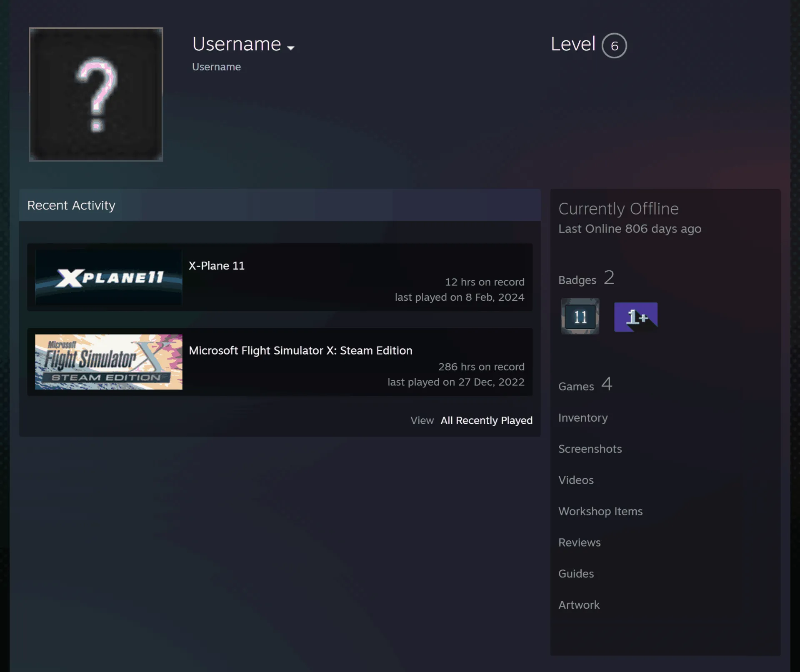The width and height of the screenshot is (800, 672).
Task: Open Microsoft Flight Simulator X: Steam Edition title
Action: point(300,350)
